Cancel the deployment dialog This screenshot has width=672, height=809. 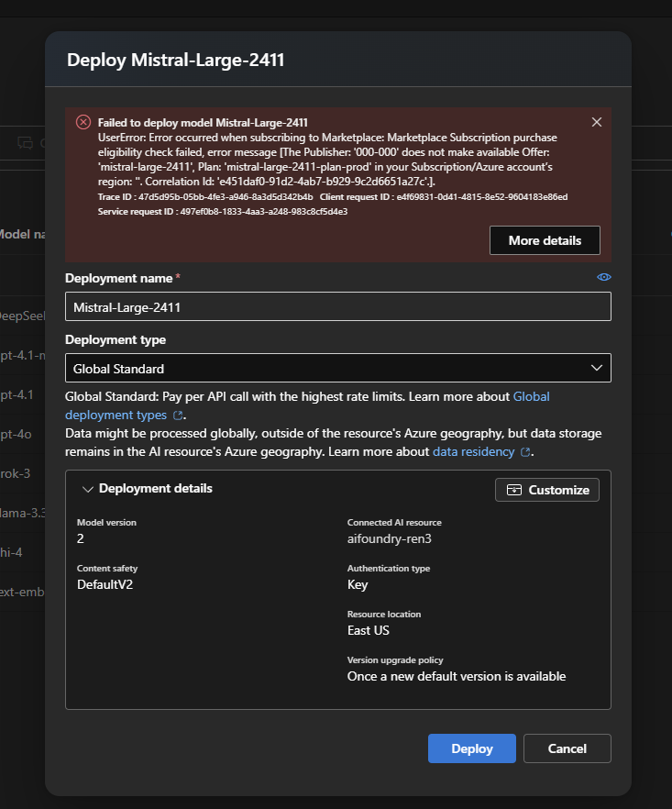pos(567,748)
